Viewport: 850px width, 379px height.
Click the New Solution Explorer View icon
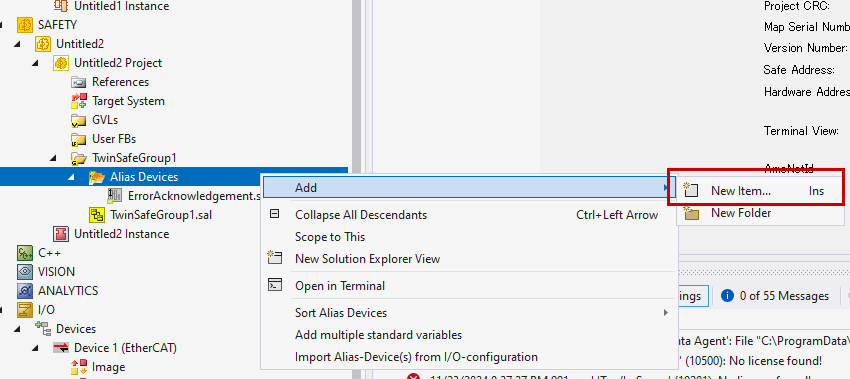[275, 258]
